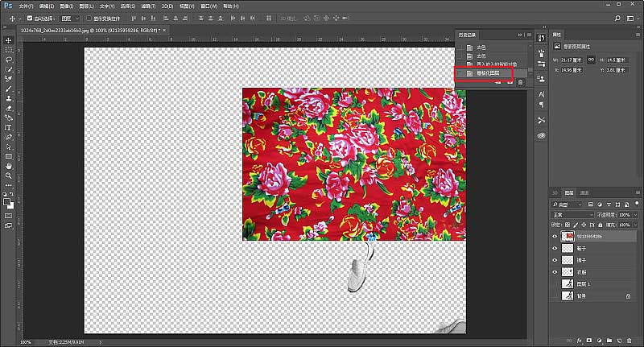Expand the layer opacity 100% dropdown

coord(636,216)
